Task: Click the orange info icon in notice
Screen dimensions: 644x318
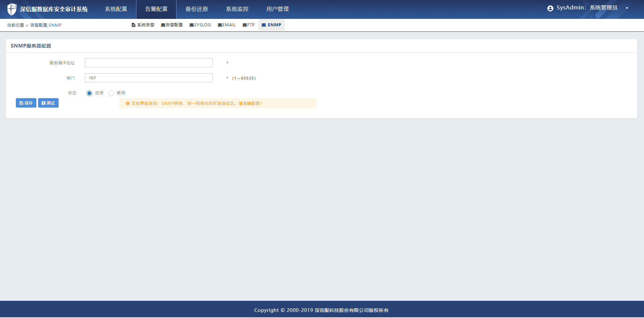Action: pyautogui.click(x=128, y=104)
